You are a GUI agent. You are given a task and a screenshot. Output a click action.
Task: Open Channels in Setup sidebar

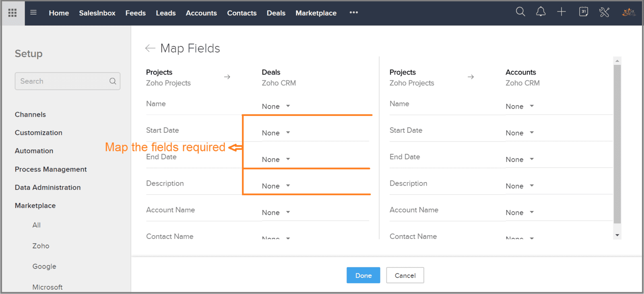pos(30,114)
